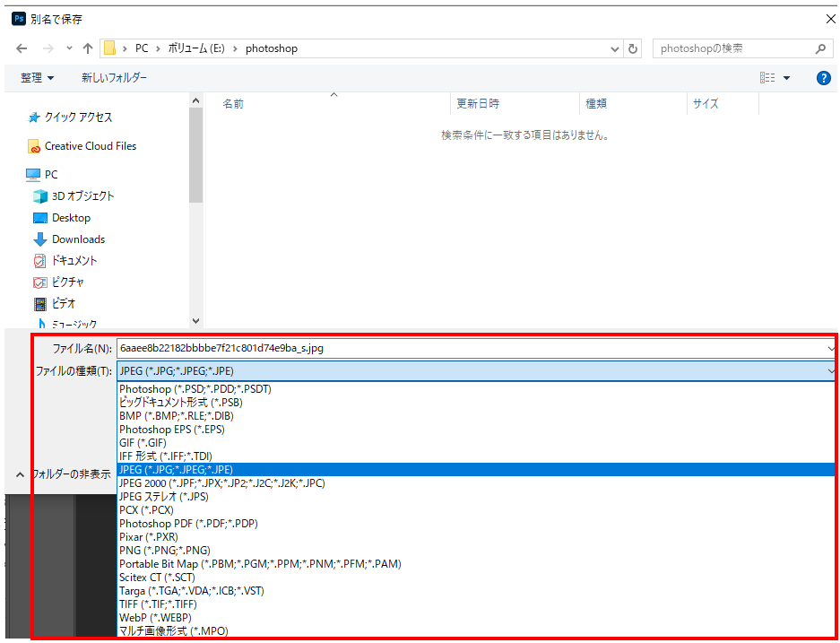Open the 整理 dropdown menu
Image resolution: width=840 pixels, height=643 pixels.
tap(37, 78)
